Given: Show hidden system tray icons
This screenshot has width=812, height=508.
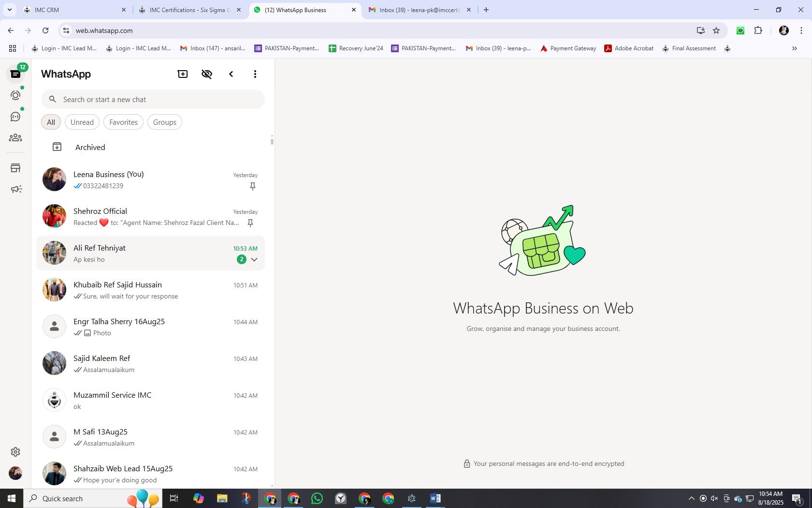Looking at the screenshot, I should point(691,498).
